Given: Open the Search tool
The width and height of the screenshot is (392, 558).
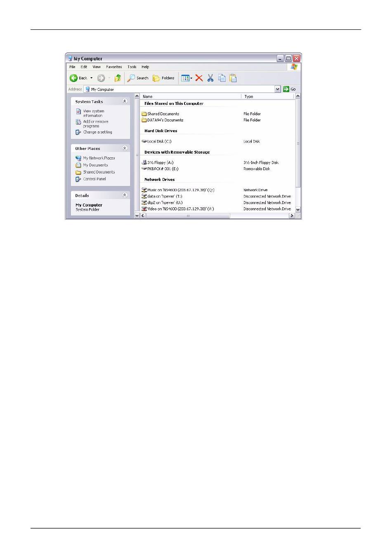Looking at the screenshot, I should 138,78.
